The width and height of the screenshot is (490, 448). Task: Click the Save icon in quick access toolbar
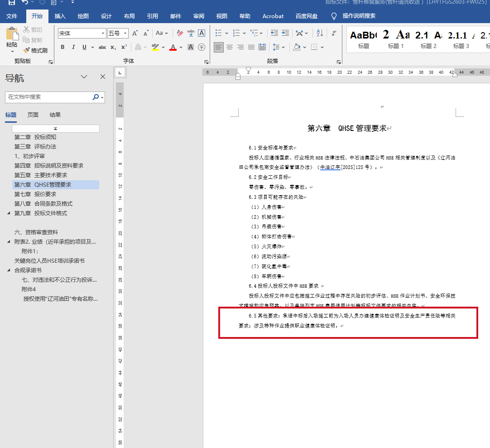(12, 2)
